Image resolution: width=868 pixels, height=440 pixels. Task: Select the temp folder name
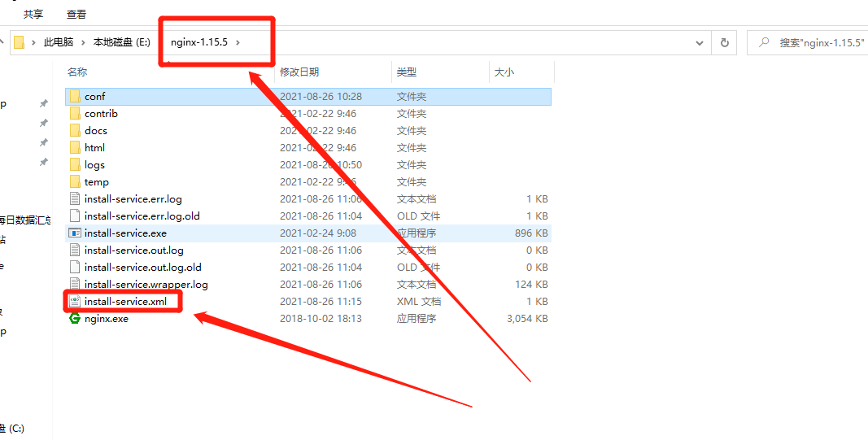click(97, 182)
